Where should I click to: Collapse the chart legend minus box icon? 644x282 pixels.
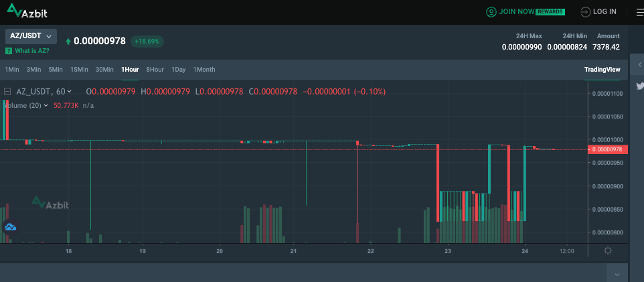pos(7,92)
